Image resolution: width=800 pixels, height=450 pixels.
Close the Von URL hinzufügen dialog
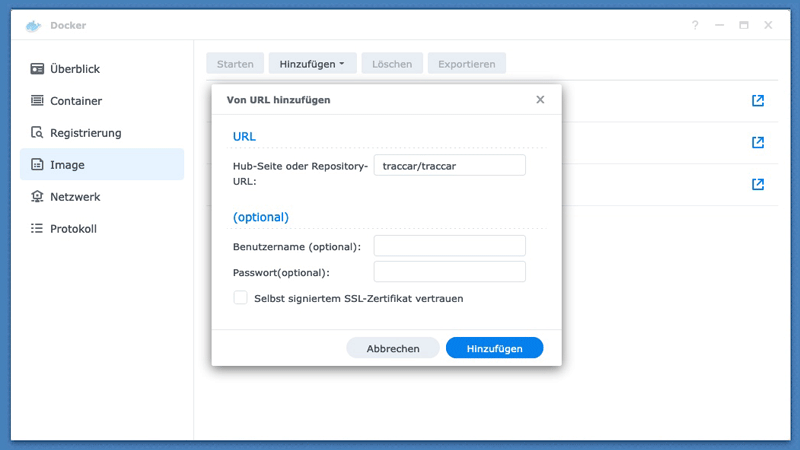pos(540,100)
